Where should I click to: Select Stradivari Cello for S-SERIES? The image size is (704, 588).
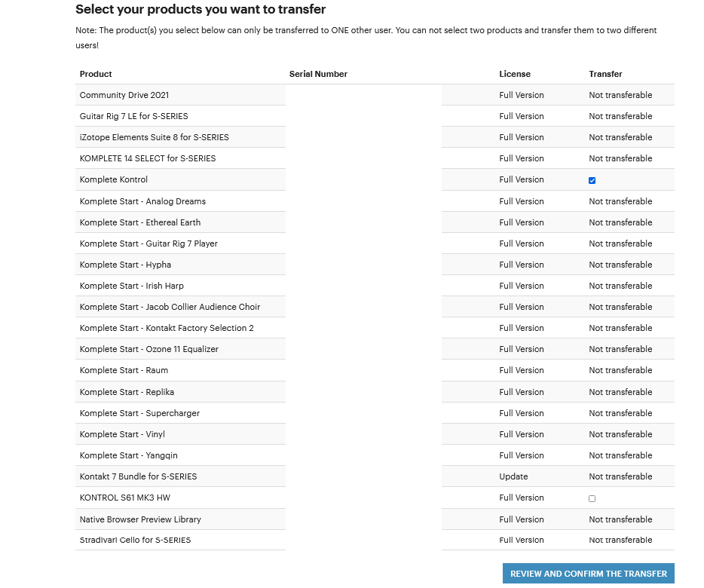[135, 541]
